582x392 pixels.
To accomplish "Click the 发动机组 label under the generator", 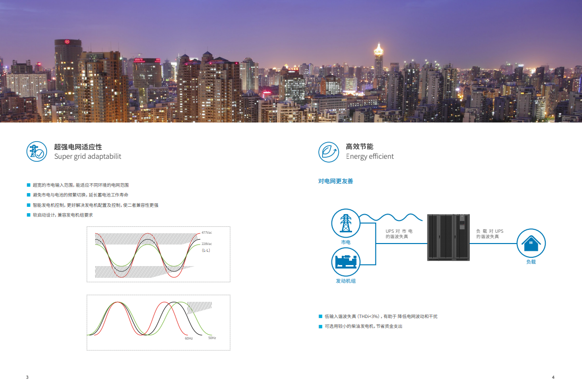I will [346, 281].
